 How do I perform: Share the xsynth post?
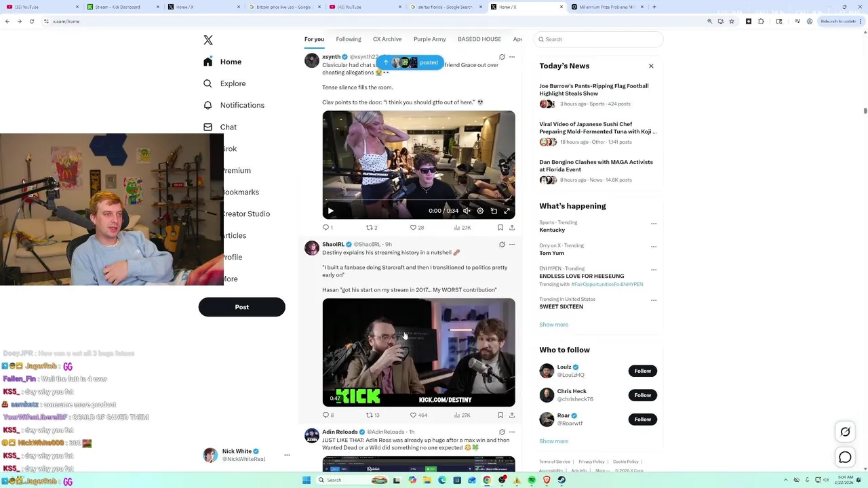[512, 228]
